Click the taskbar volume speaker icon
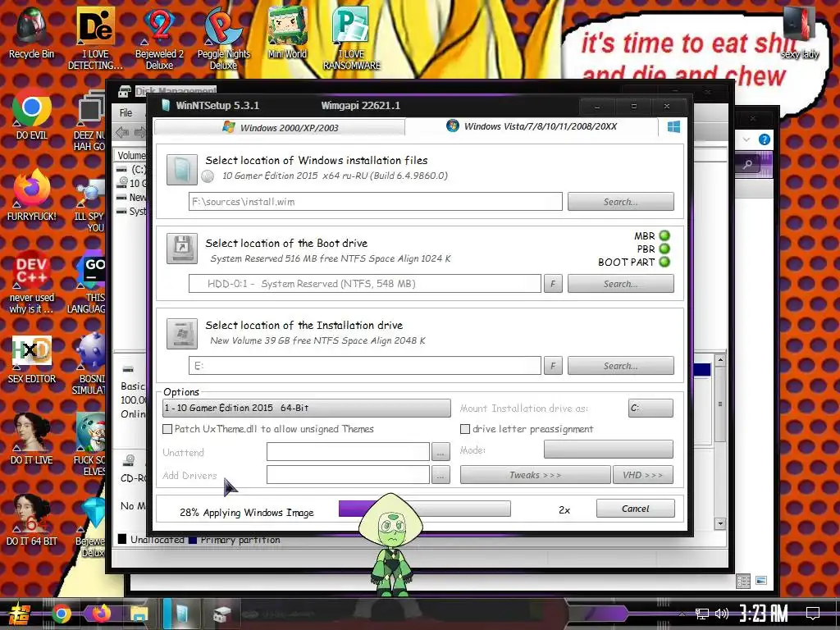Viewport: 840px width, 630px height. pos(722,614)
